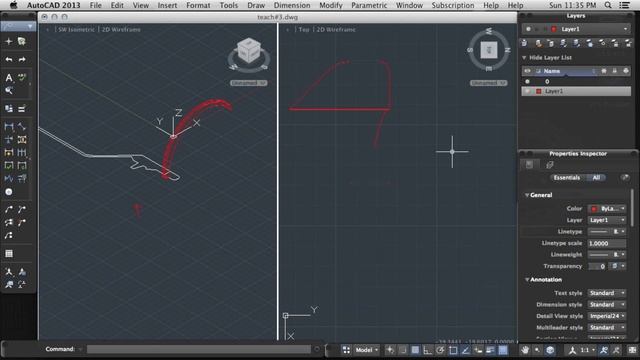Viewport: 640px width, 360px height.
Task: Open the Insert menu
Action: [167, 5]
